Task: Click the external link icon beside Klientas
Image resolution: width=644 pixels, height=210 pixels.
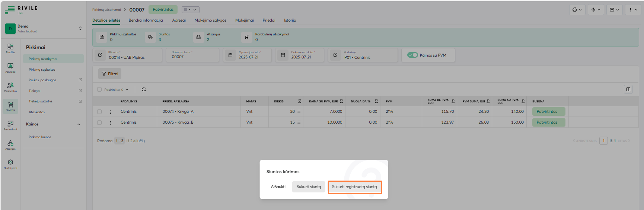Action: [x=100, y=55]
